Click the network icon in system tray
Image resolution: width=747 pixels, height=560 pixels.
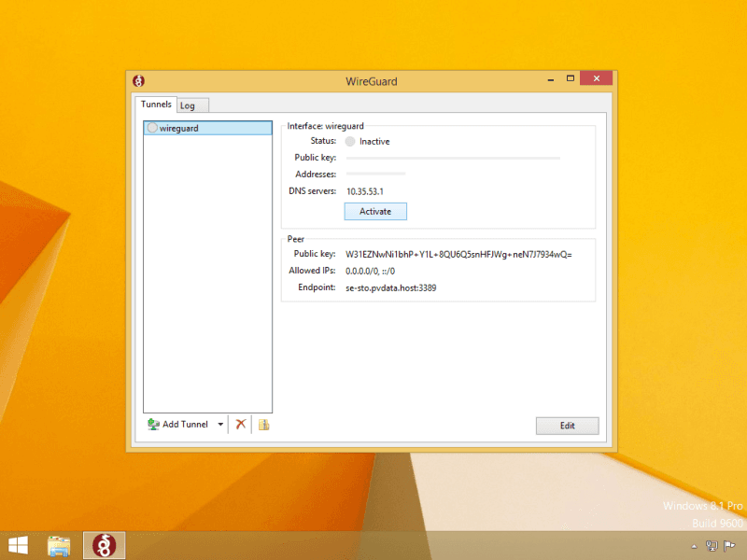click(712, 546)
